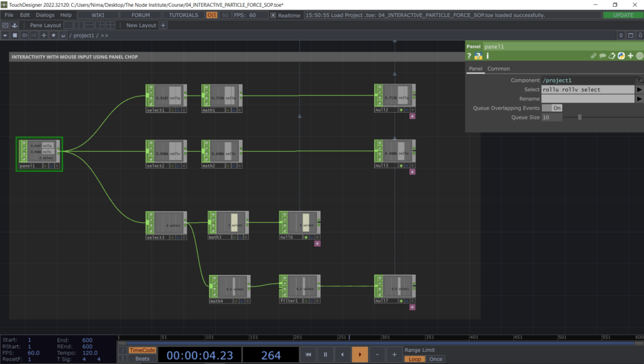
Task: Toggle the Realtime checkbox
Action: 273,15
